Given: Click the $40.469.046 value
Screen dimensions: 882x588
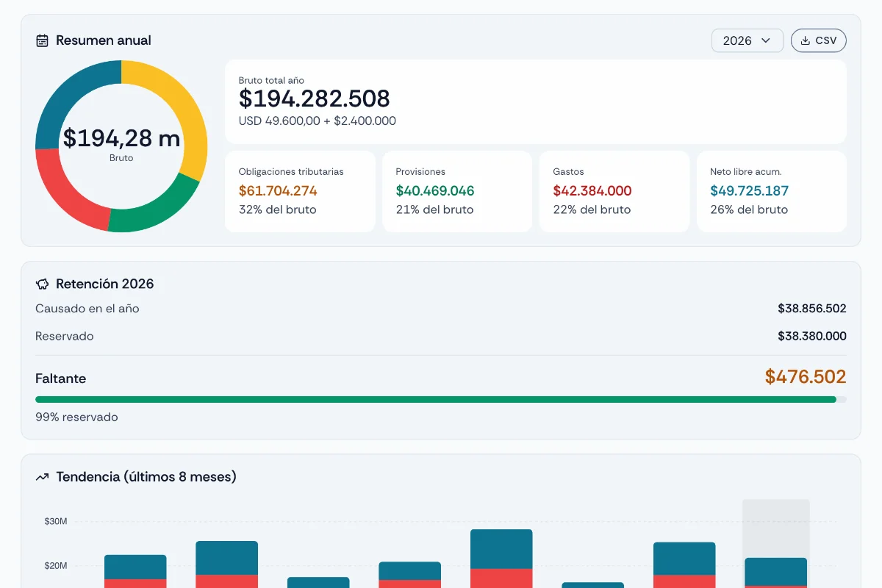Looking at the screenshot, I should [x=435, y=191].
